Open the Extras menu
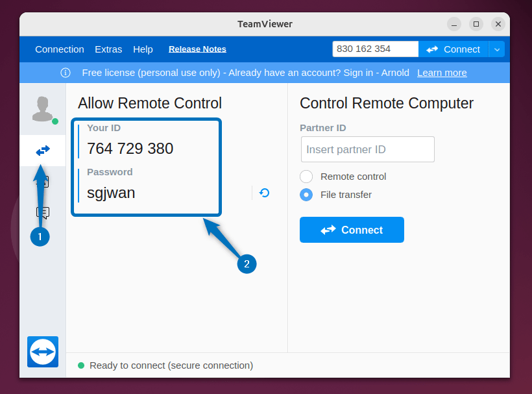The image size is (532, 394). tap(108, 49)
